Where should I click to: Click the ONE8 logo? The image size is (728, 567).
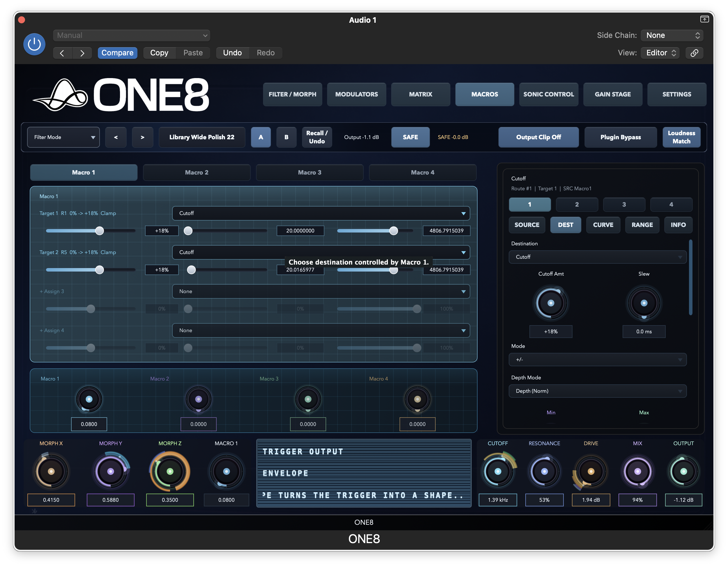(121, 95)
